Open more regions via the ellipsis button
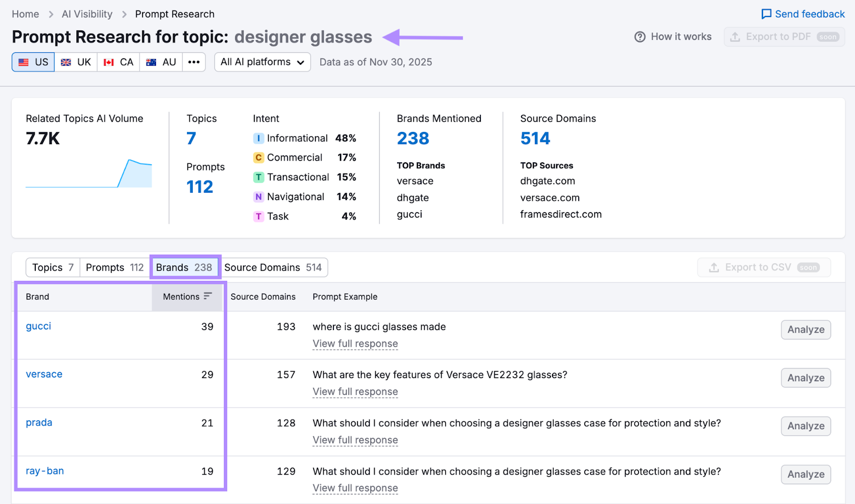 click(194, 62)
